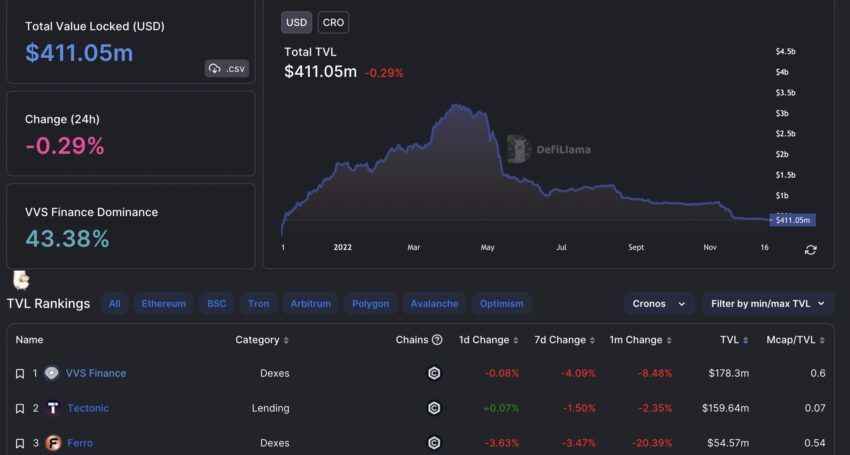The image size is (850, 455).
Task: Switch chart currency to USD
Action: 297,22
